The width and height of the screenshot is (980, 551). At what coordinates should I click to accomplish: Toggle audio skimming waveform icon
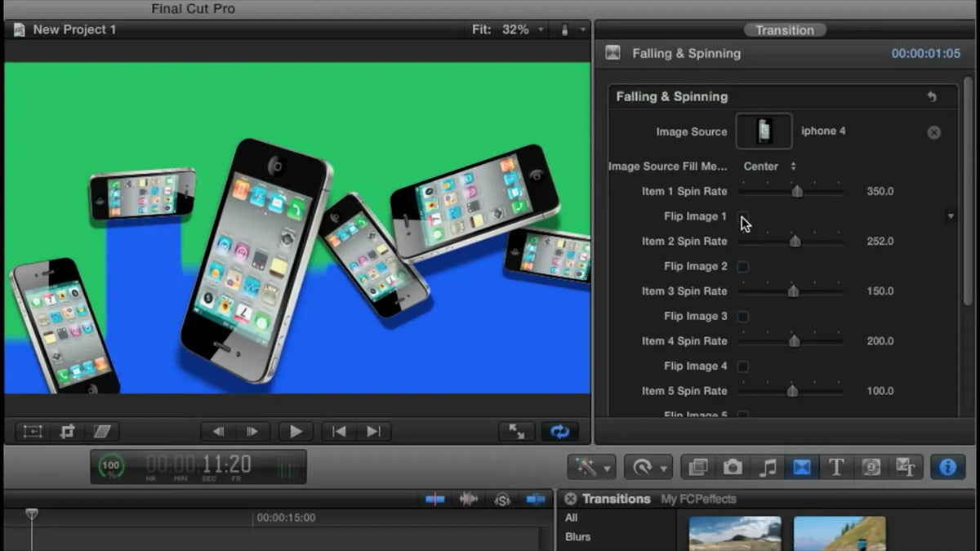pos(469,499)
